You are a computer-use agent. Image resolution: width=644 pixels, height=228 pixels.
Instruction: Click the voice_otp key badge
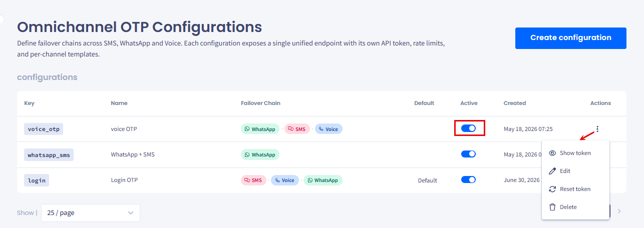44,129
